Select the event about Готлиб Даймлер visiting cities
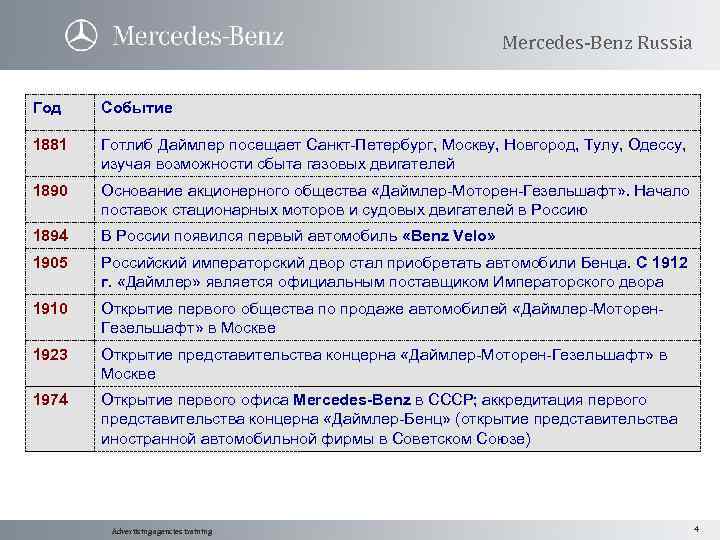 (x=393, y=154)
